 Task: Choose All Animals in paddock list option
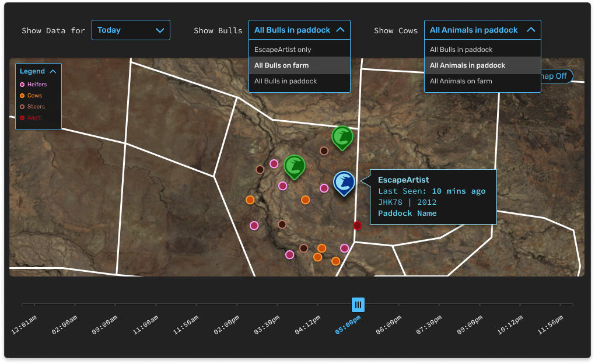click(482, 65)
